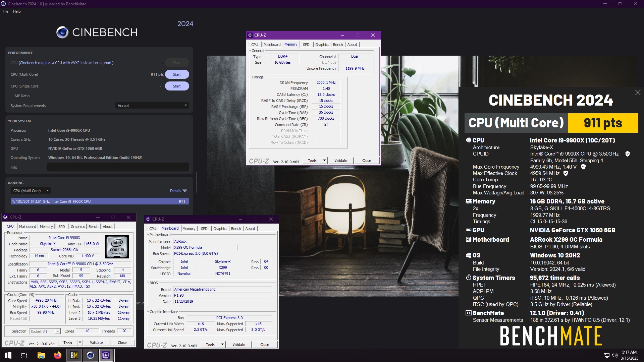This screenshot has width=644, height=362.
Task: Open the BenchMate taskbar icon
Action: 74,355
